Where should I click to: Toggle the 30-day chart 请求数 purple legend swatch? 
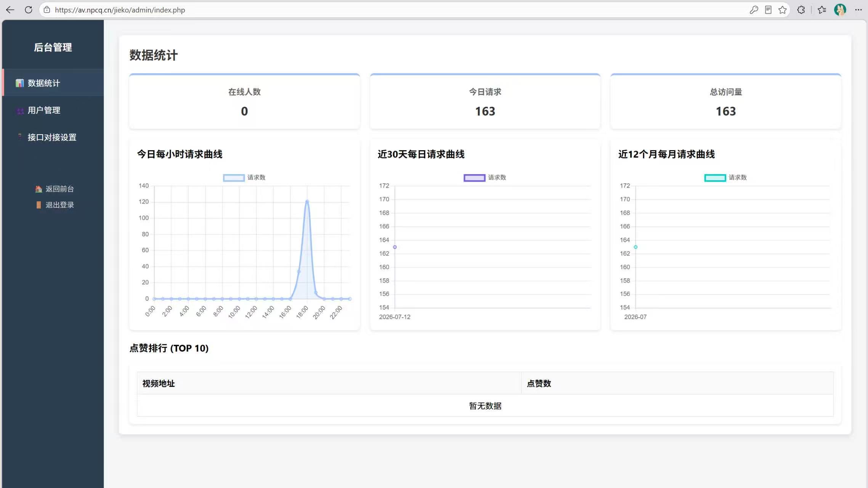pyautogui.click(x=474, y=178)
